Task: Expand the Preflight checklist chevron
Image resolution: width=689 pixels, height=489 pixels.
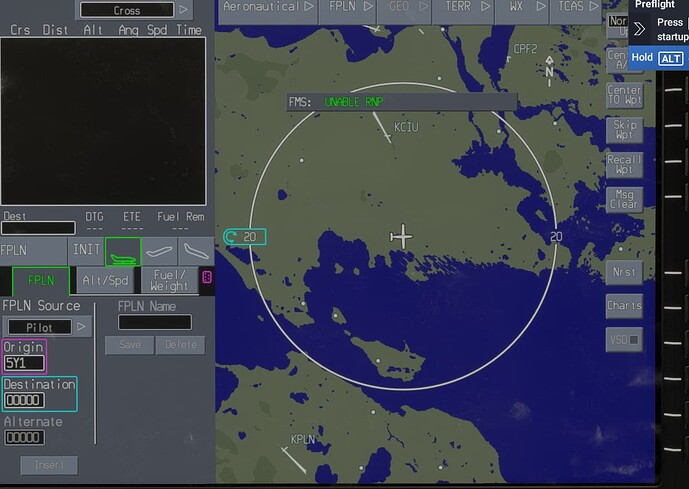Action: 640,29
